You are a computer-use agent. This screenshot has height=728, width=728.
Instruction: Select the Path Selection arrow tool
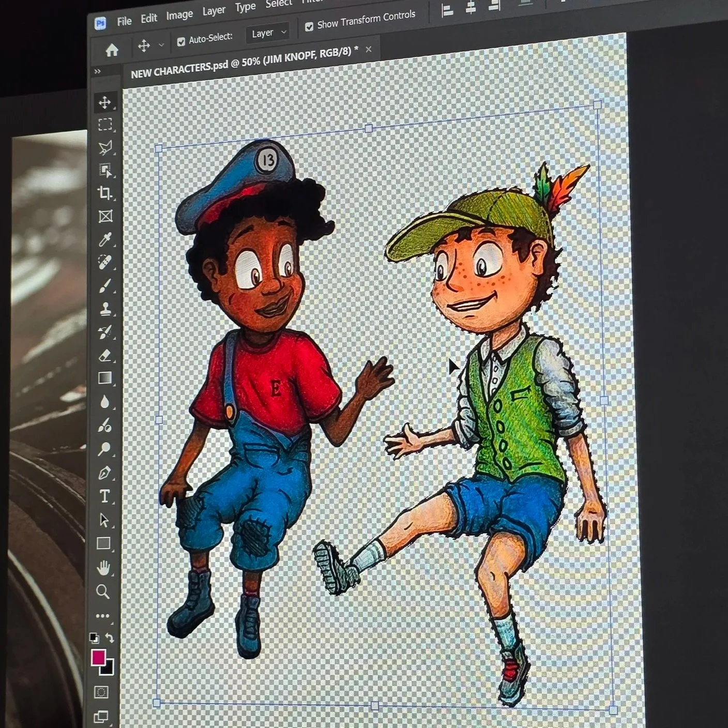(104, 520)
